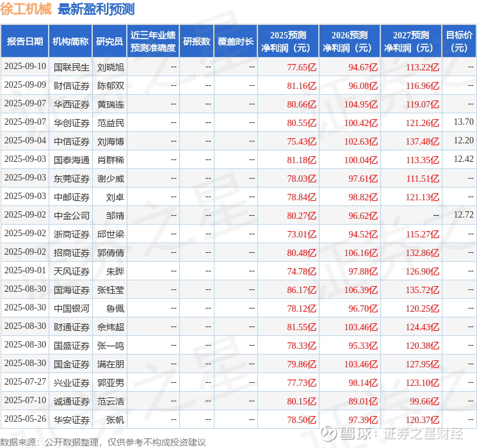Click institution 招商证券

(72, 253)
